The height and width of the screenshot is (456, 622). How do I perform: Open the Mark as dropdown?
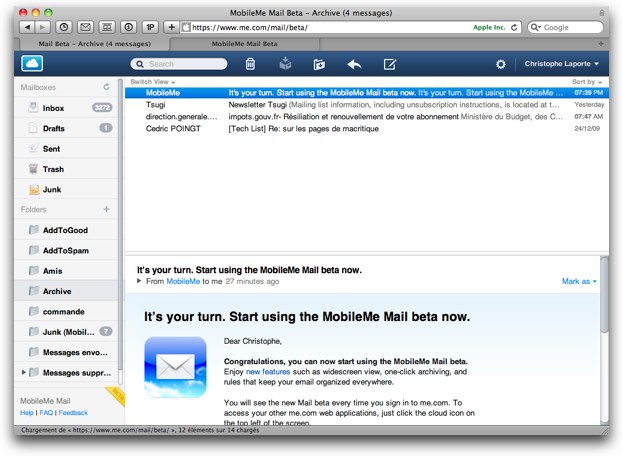pos(579,281)
